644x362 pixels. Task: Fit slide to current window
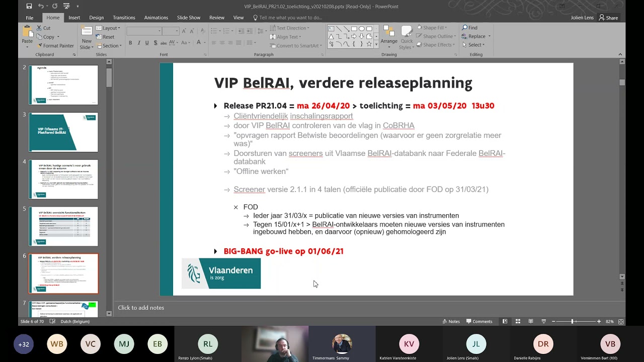tap(621, 321)
